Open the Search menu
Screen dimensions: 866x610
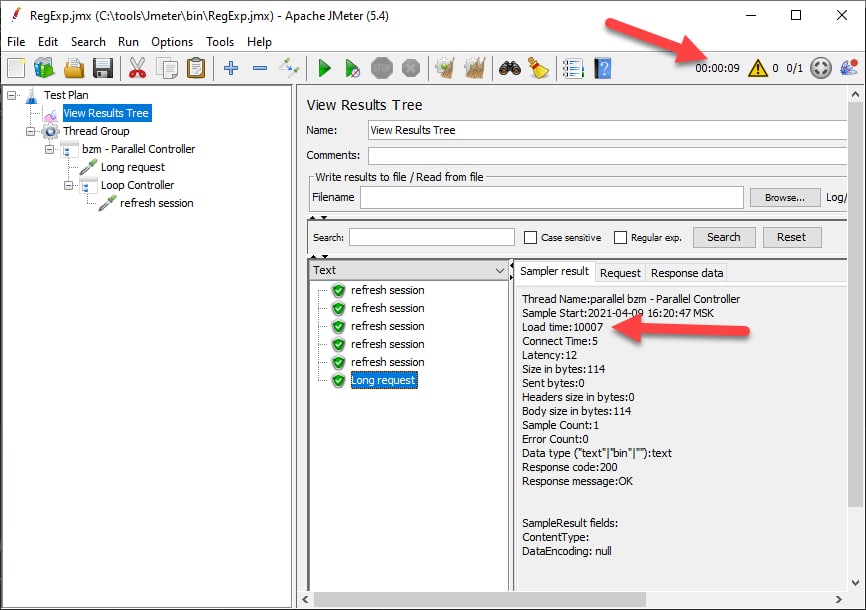pyautogui.click(x=88, y=42)
